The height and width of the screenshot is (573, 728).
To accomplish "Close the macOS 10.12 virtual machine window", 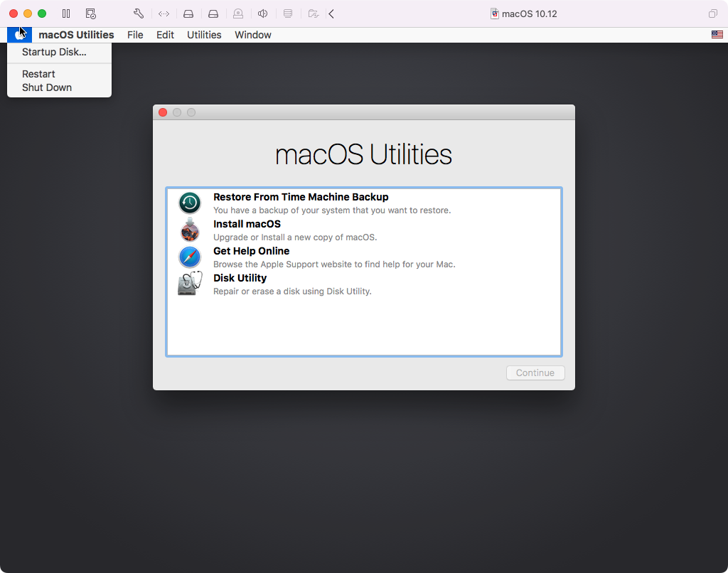I will (14, 14).
